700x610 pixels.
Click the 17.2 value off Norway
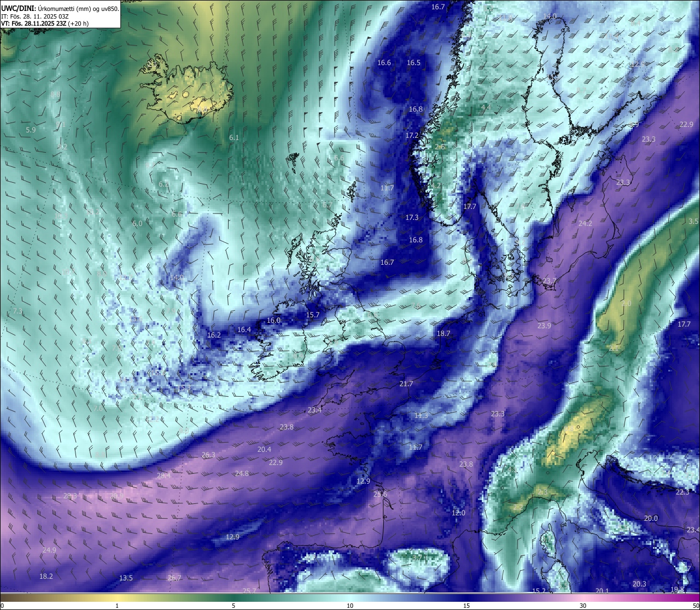[412, 135]
